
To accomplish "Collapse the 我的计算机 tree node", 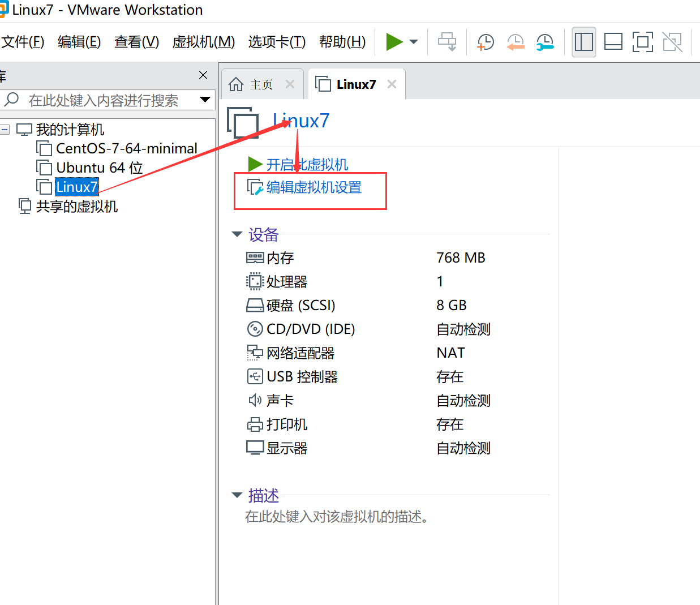I will click(5, 130).
